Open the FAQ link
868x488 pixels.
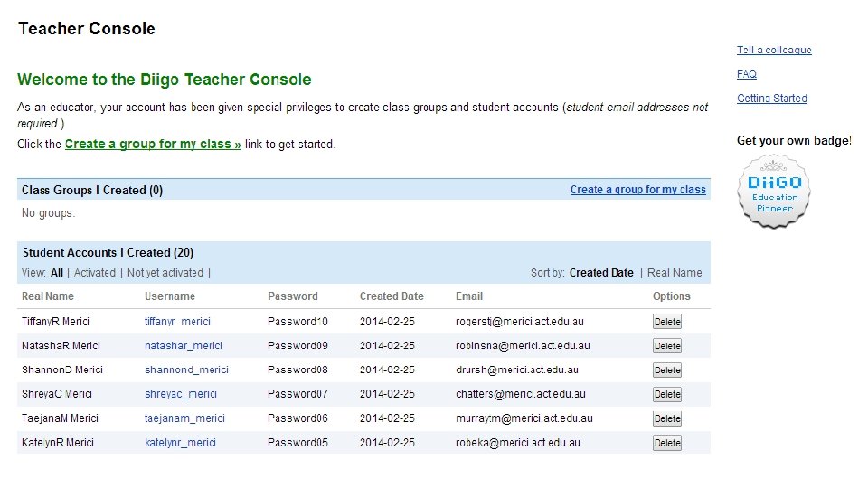point(746,74)
